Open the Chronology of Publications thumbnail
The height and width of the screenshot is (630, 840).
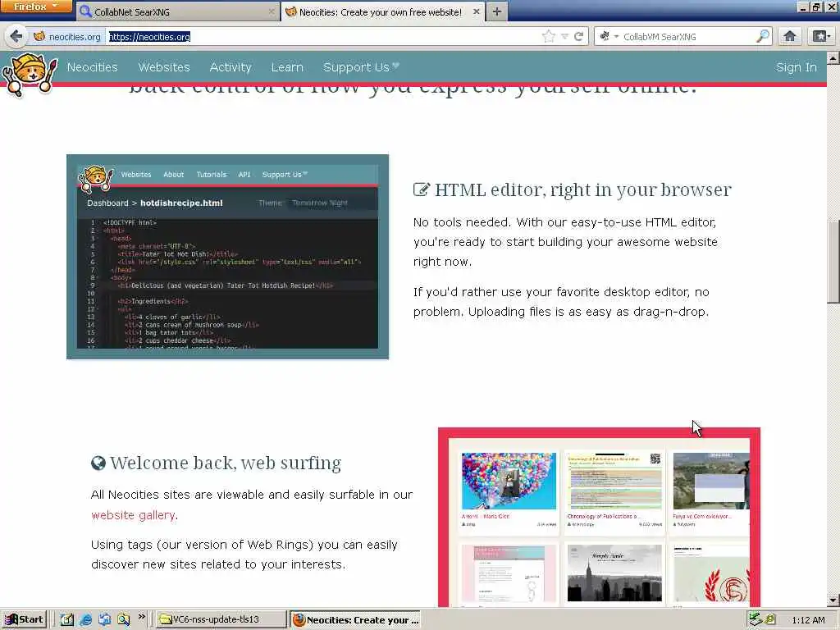(614, 481)
